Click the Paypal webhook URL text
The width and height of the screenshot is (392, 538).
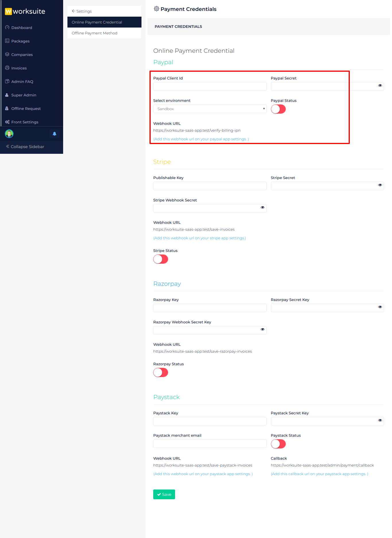click(197, 131)
